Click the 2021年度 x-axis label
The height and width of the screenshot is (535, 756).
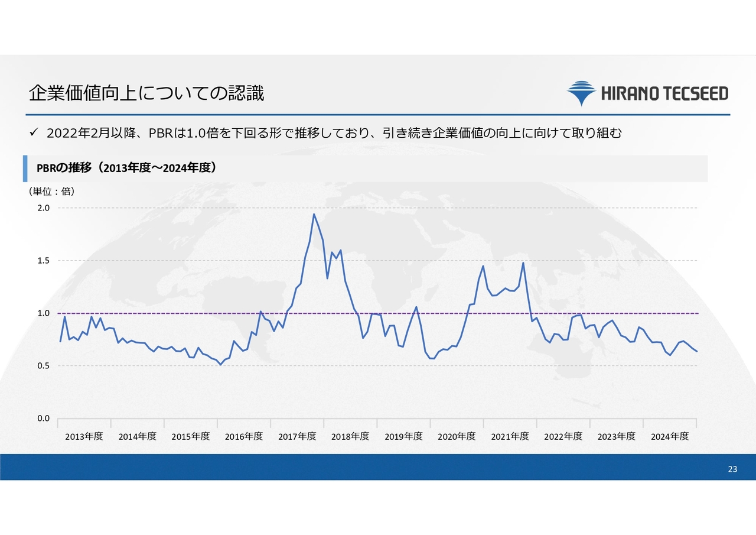[x=510, y=436]
